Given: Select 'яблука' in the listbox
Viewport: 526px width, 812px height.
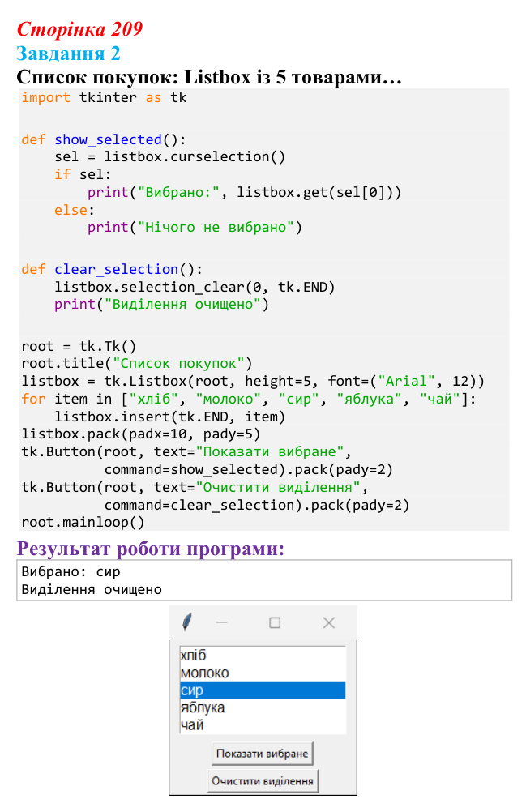Looking at the screenshot, I should (262, 708).
